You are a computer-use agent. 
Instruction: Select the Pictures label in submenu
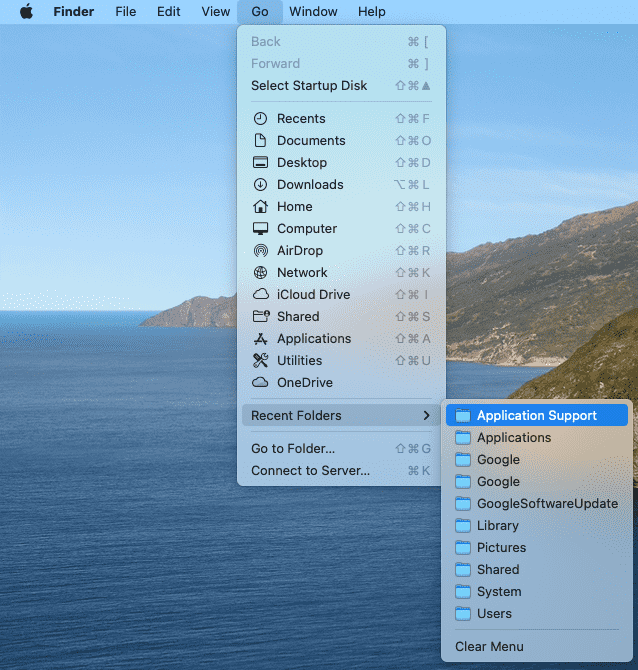click(501, 547)
